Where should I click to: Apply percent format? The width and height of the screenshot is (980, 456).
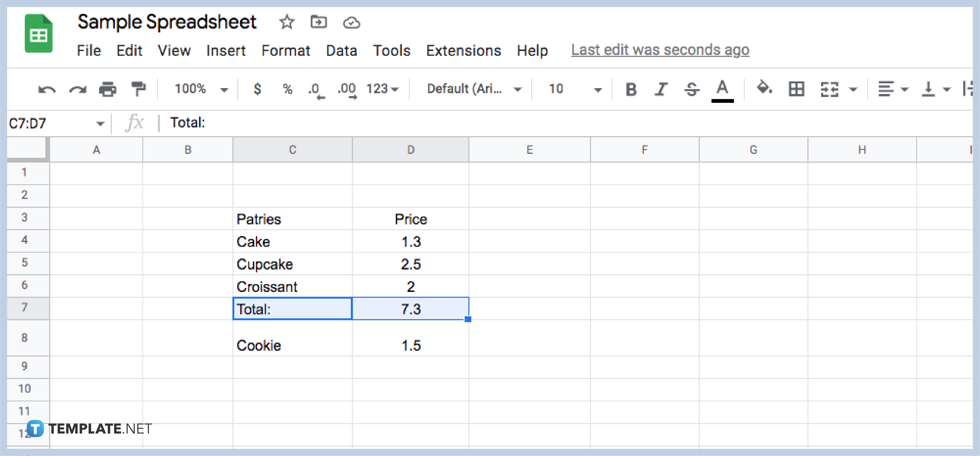(x=288, y=89)
